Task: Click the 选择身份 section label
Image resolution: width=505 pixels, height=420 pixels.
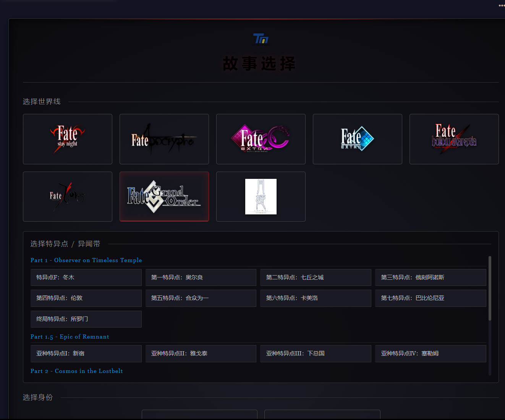Action: (38, 397)
